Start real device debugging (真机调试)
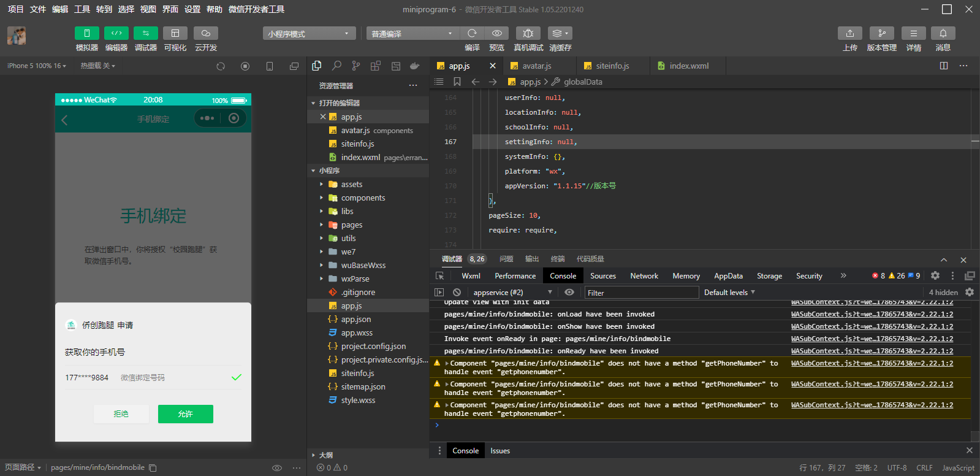 528,33
